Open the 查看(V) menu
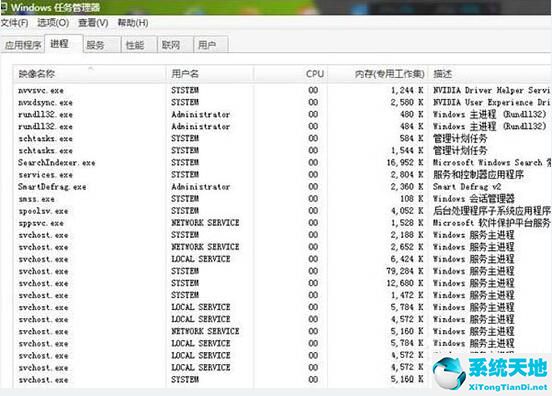The image size is (552, 396). pos(93,23)
